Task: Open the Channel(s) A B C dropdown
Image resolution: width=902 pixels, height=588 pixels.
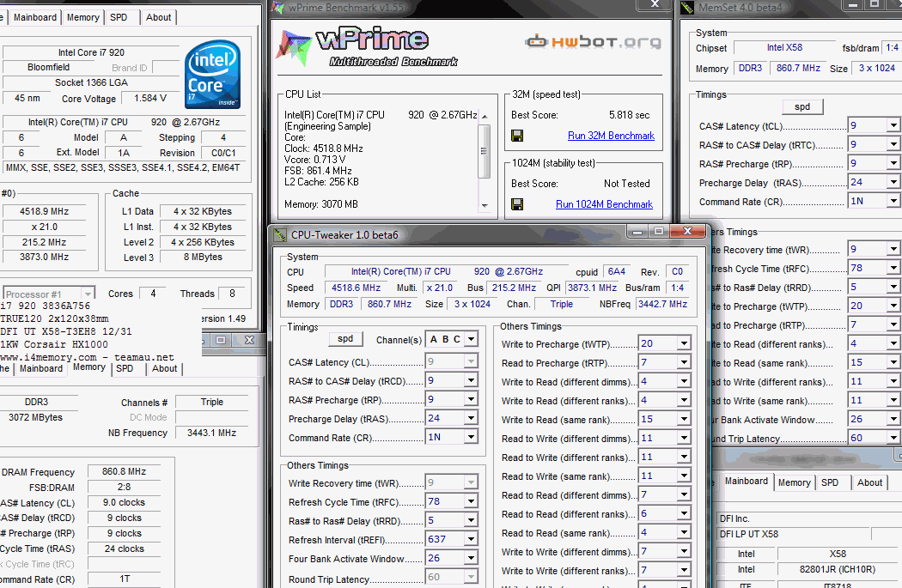Action: tap(471, 339)
